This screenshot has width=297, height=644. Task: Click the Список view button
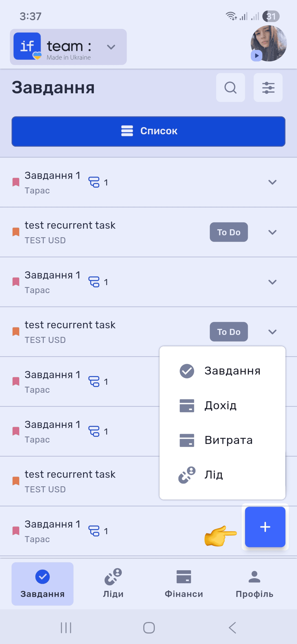coord(148,131)
